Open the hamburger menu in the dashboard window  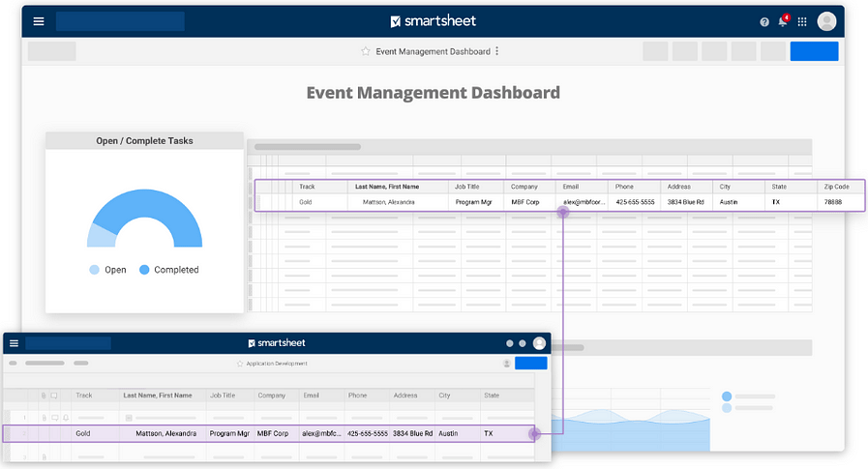pyautogui.click(x=39, y=21)
